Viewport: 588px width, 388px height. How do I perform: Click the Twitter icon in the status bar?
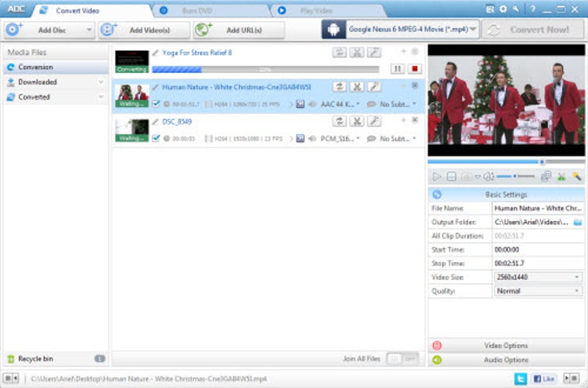pyautogui.click(x=521, y=379)
